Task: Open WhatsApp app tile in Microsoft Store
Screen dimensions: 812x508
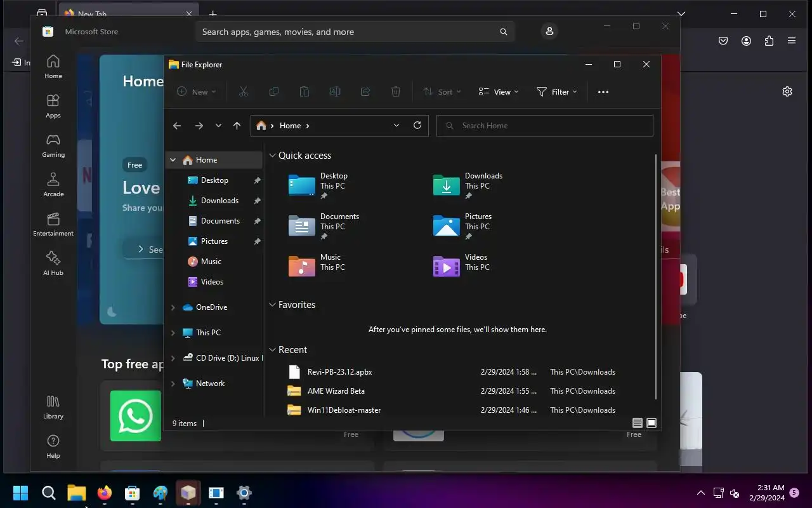Action: (x=136, y=416)
